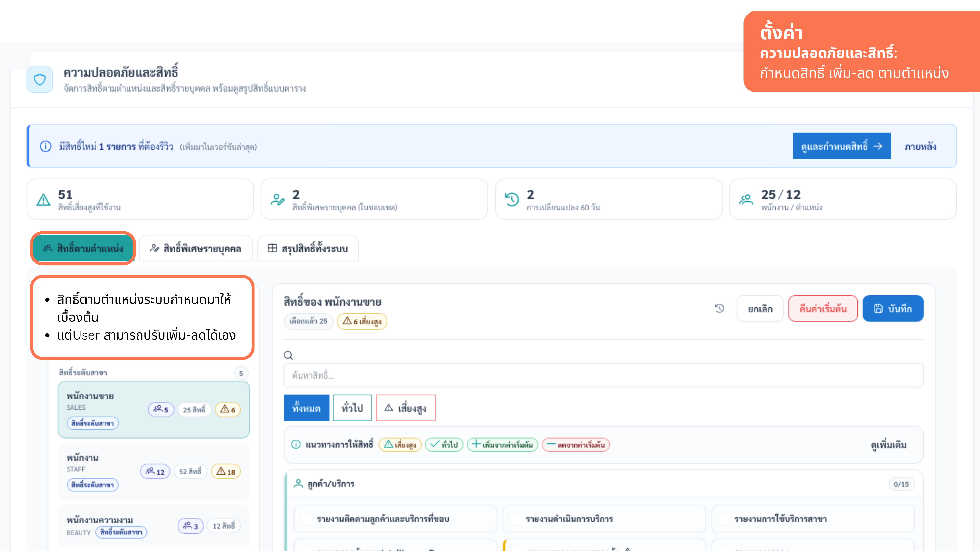Click the เลือกแล้ว 25 badge
This screenshot has width=980, height=551.
pos(308,321)
